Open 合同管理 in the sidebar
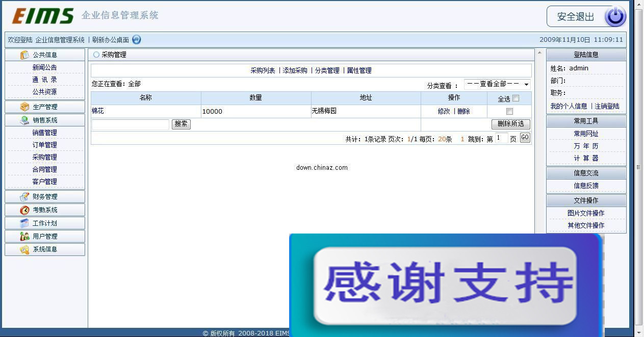 45,169
